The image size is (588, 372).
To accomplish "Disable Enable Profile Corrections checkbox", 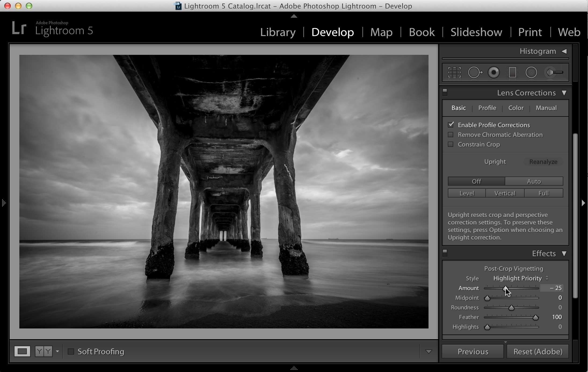I will click(x=451, y=125).
